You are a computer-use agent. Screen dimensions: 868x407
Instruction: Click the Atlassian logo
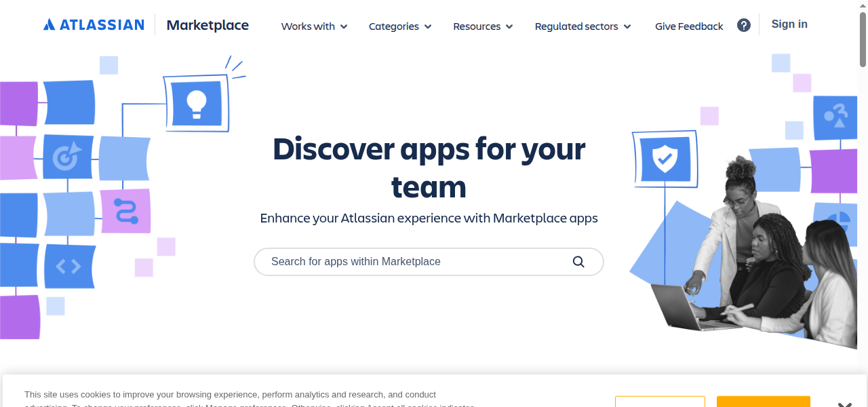click(94, 24)
